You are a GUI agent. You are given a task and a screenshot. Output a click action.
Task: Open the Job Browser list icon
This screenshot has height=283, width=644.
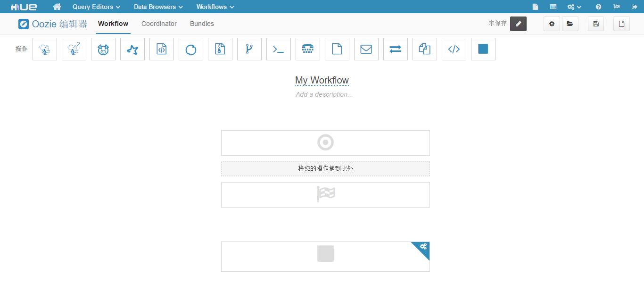[x=553, y=7]
